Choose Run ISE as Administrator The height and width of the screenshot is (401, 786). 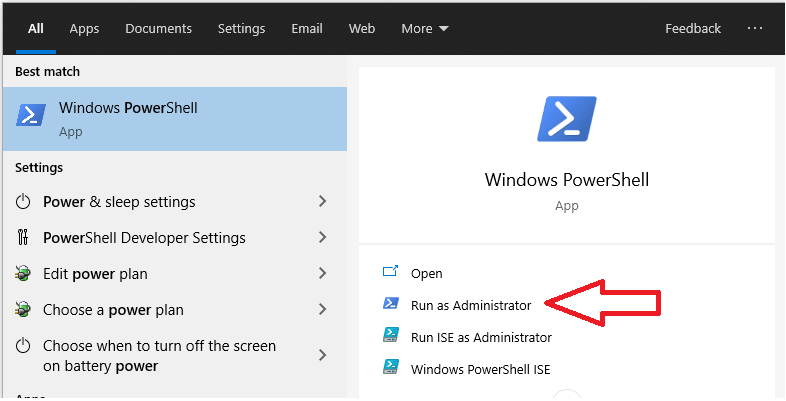[x=481, y=337]
